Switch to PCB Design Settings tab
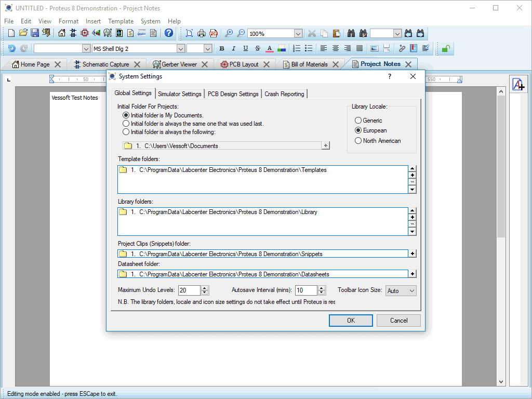Screen dimensions: 532x399 click(x=233, y=94)
